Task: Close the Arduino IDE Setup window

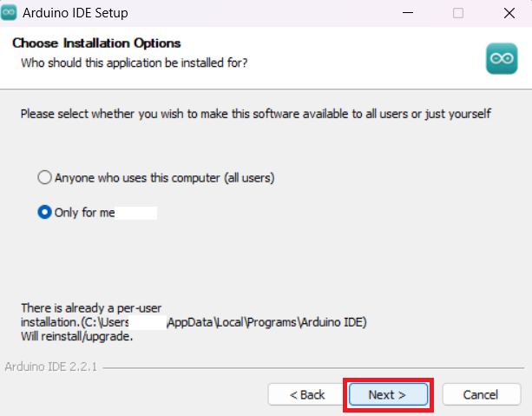Action: pyautogui.click(x=506, y=13)
